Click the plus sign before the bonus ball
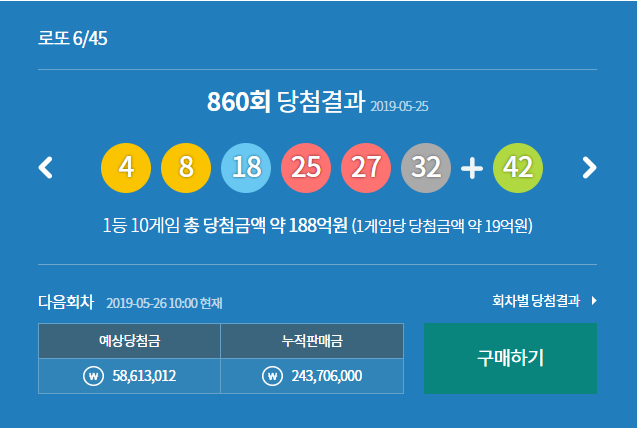The height and width of the screenshot is (428, 637). coord(472,168)
